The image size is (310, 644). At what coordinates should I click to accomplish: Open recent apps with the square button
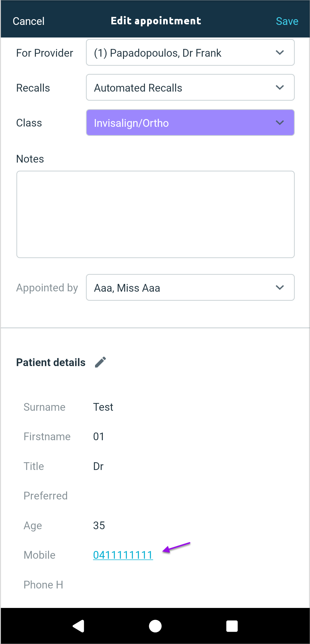point(232,626)
